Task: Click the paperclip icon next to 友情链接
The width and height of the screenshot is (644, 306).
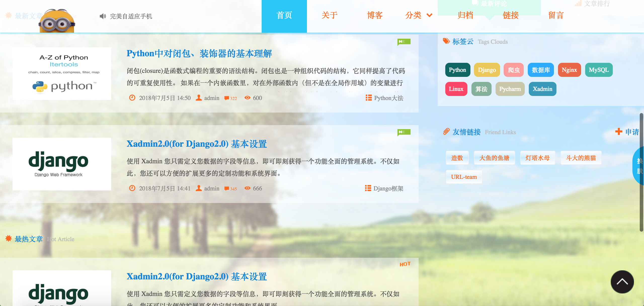Action: coord(447,131)
